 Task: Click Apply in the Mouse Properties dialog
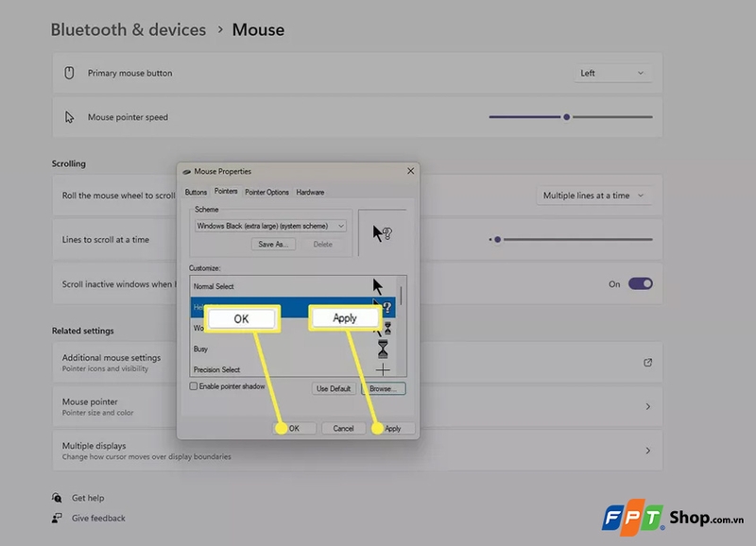[x=392, y=429]
